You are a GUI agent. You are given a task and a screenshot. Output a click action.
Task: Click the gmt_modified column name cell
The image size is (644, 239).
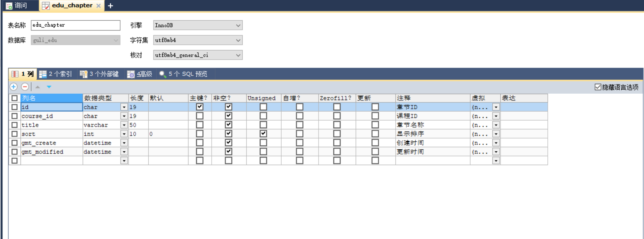coord(52,152)
